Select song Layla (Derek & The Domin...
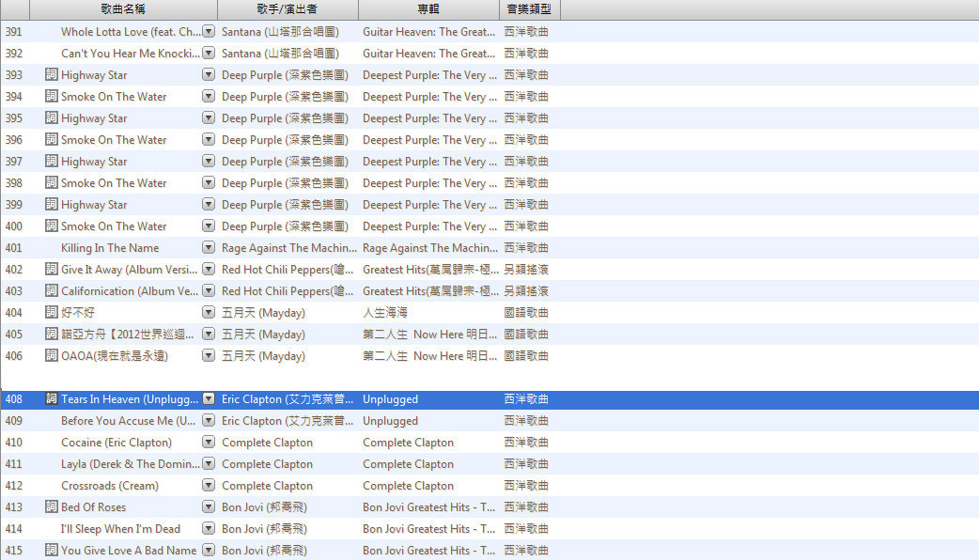This screenshot has height=560, width=979. click(131, 464)
